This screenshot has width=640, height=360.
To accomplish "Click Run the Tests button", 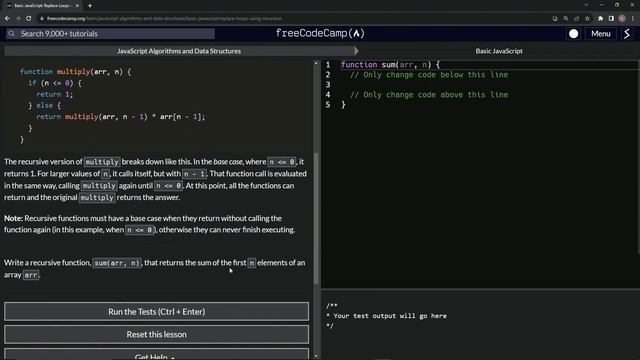I will tap(157, 311).
